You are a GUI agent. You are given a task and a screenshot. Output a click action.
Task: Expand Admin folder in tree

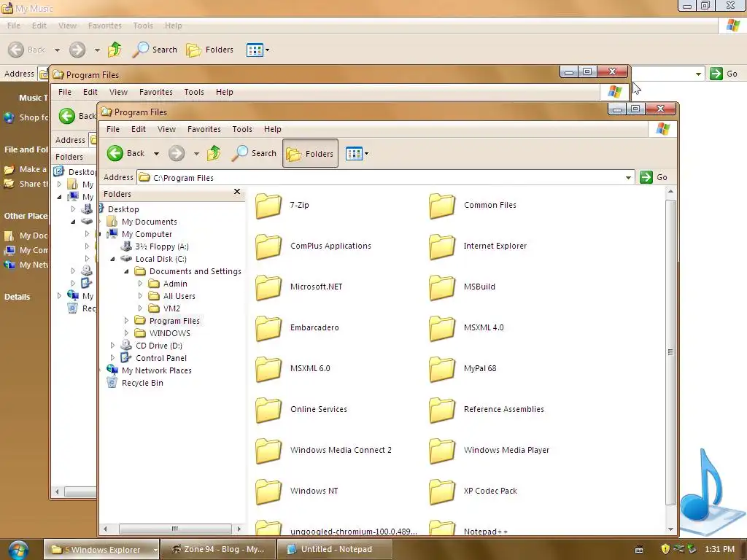tap(140, 284)
